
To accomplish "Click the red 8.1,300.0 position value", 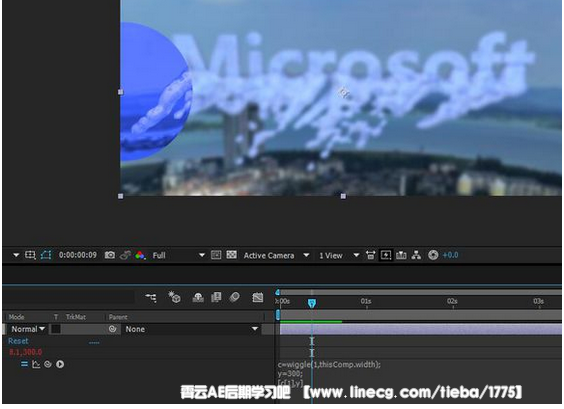I will [x=26, y=352].
